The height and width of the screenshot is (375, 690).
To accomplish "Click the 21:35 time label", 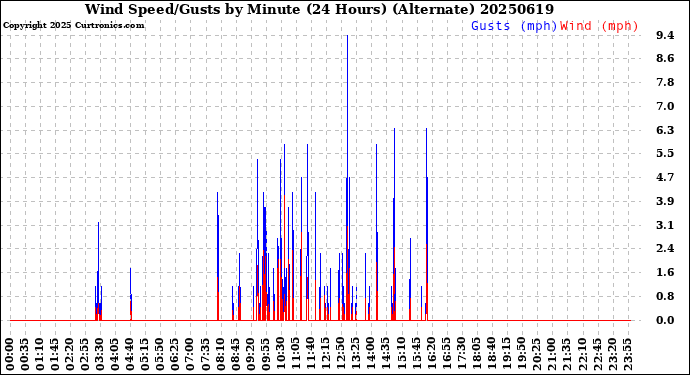I will click(x=566, y=355).
